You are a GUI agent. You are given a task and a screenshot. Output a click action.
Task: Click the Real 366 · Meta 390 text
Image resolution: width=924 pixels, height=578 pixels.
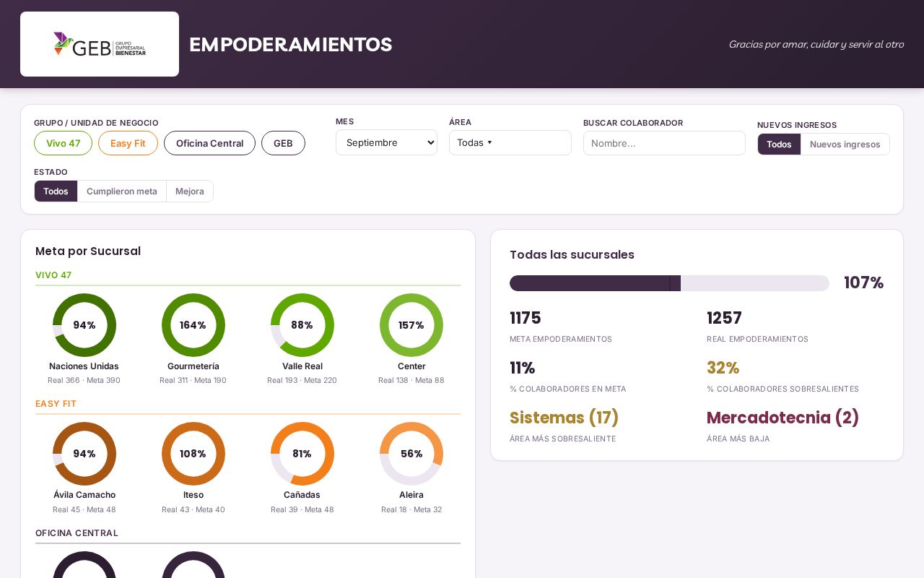pos(84,380)
